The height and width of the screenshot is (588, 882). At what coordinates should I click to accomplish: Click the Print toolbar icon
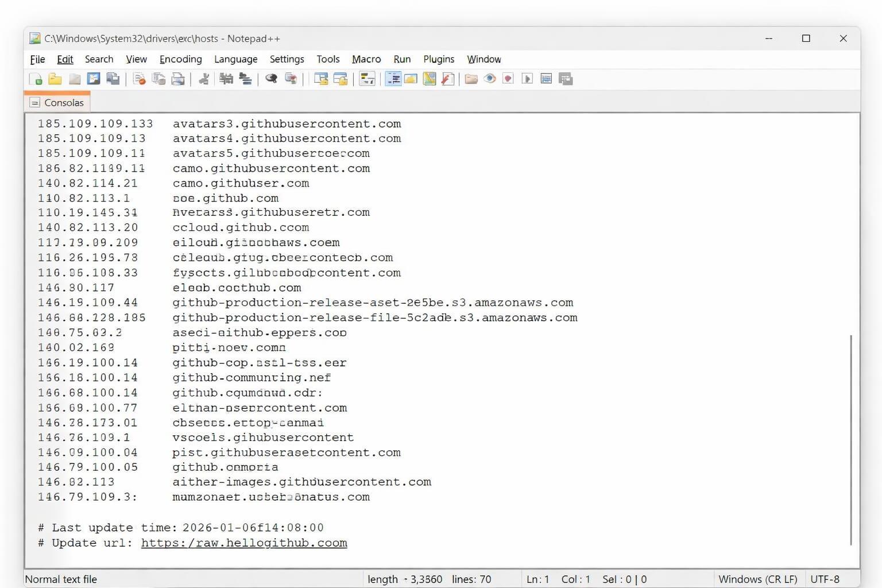[178, 79]
